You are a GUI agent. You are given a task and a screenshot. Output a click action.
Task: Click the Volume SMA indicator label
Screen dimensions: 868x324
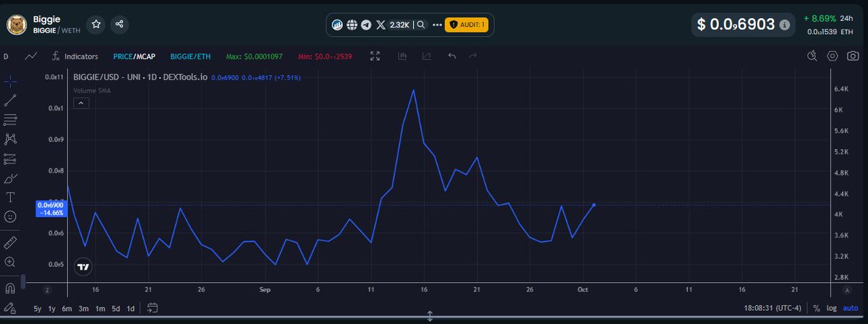point(92,90)
